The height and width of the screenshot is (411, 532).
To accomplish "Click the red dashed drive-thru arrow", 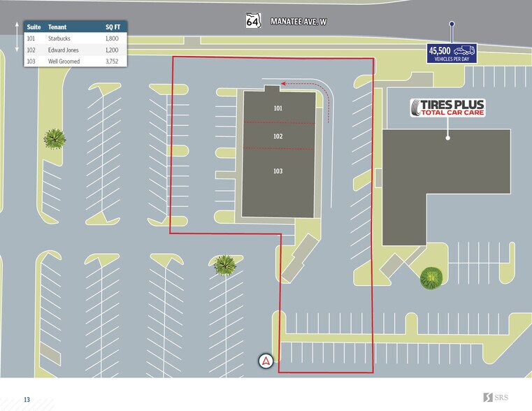I will (308, 89).
